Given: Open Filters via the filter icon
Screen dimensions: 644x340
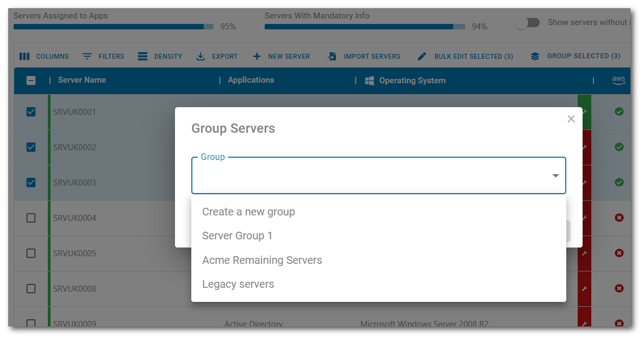Looking at the screenshot, I should 87,56.
